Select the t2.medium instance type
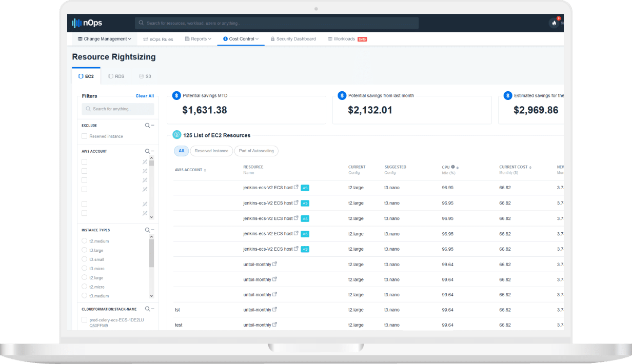632x364 pixels. point(84,241)
